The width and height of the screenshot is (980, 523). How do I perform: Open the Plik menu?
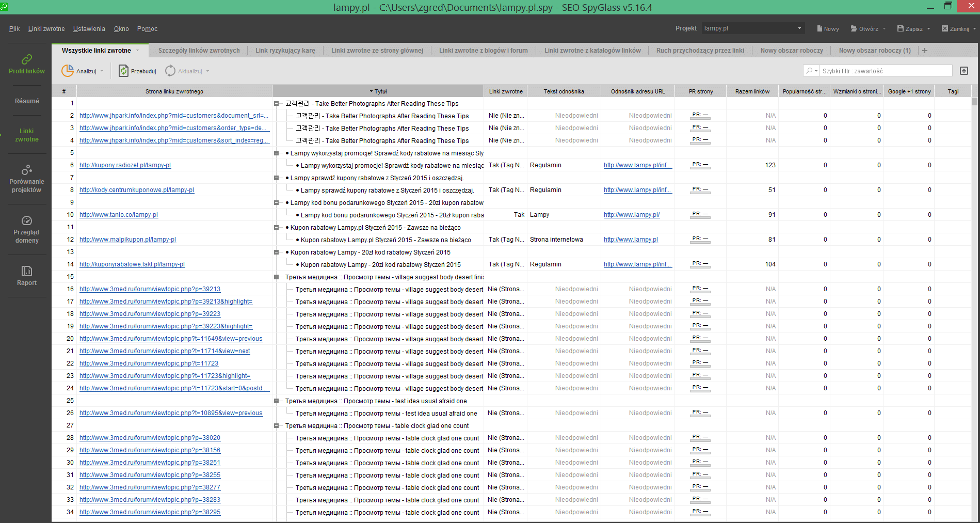coord(14,29)
